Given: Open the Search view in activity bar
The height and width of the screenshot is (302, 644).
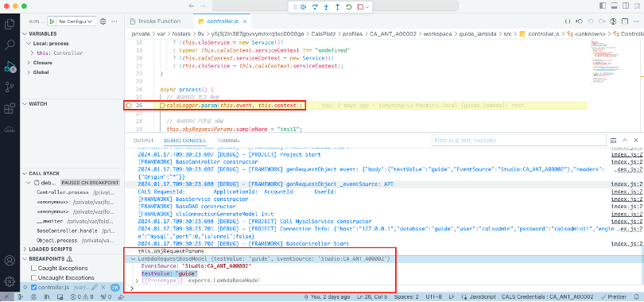Looking at the screenshot, I should coord(9,45).
